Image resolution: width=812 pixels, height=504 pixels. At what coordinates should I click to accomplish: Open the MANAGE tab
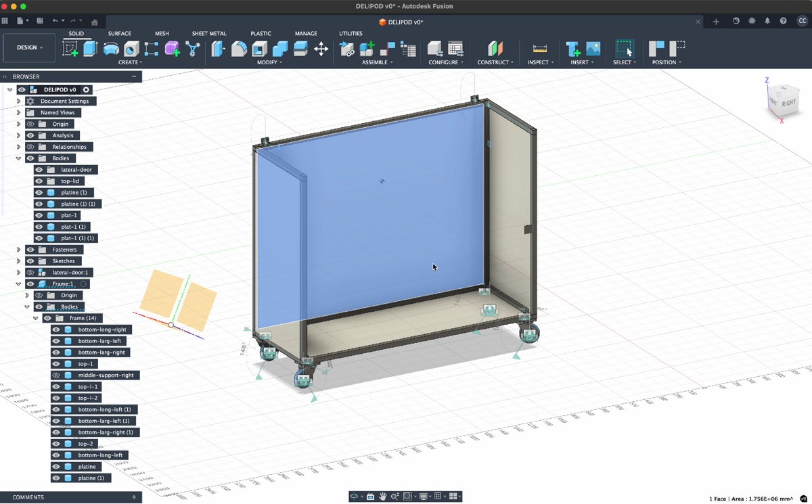[x=306, y=33]
